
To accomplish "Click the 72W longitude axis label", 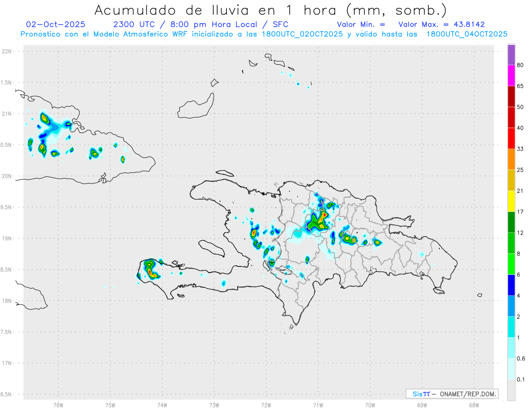I will coord(266,405).
